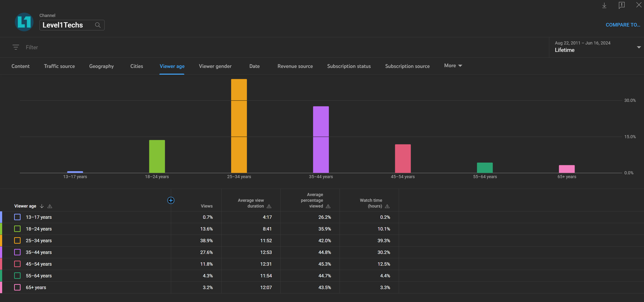Image resolution: width=644 pixels, height=302 pixels.
Task: Expand the More tabs dropdown
Action: coord(453,66)
